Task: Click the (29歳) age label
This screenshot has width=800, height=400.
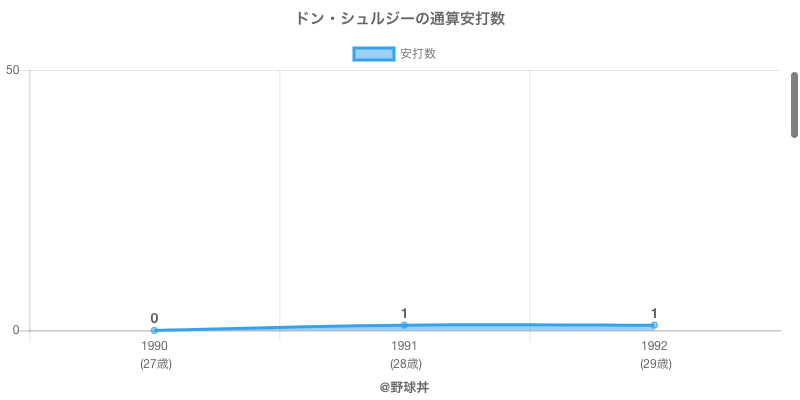Action: [x=656, y=364]
